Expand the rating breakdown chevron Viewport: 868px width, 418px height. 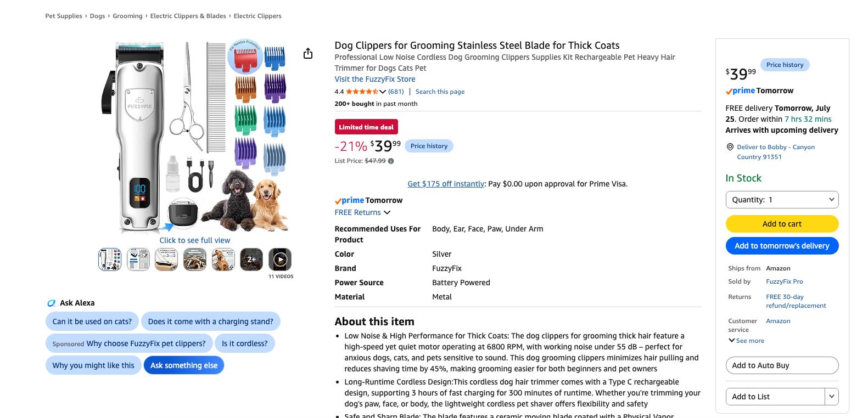pyautogui.click(x=383, y=92)
